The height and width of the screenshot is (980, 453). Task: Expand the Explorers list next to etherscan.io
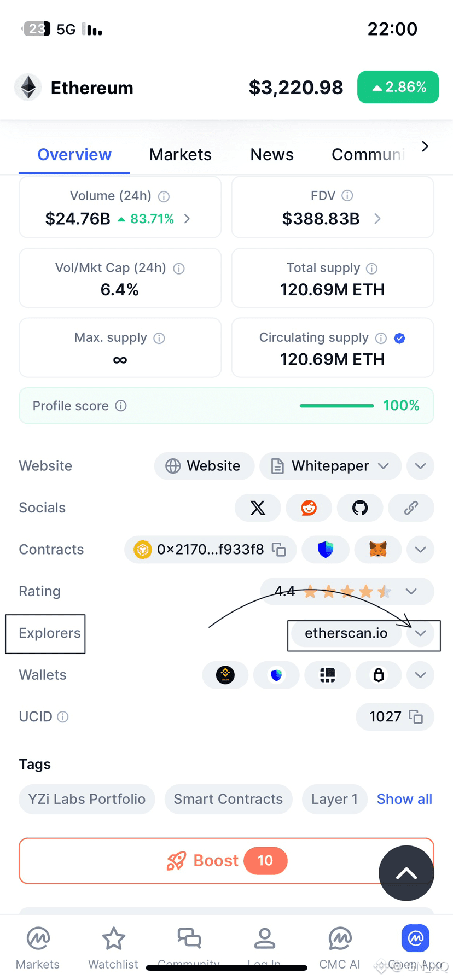pyautogui.click(x=420, y=633)
